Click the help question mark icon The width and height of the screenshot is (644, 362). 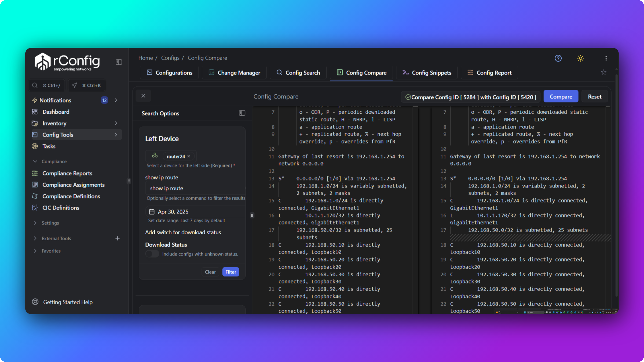(558, 58)
